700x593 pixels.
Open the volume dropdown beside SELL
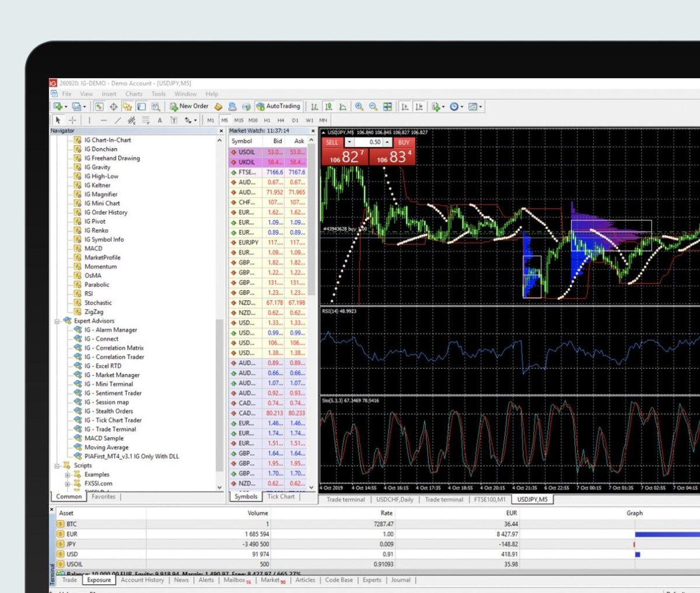[349, 142]
